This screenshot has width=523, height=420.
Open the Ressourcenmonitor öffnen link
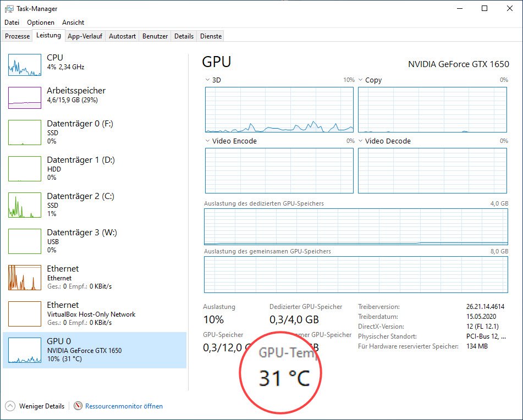124,406
